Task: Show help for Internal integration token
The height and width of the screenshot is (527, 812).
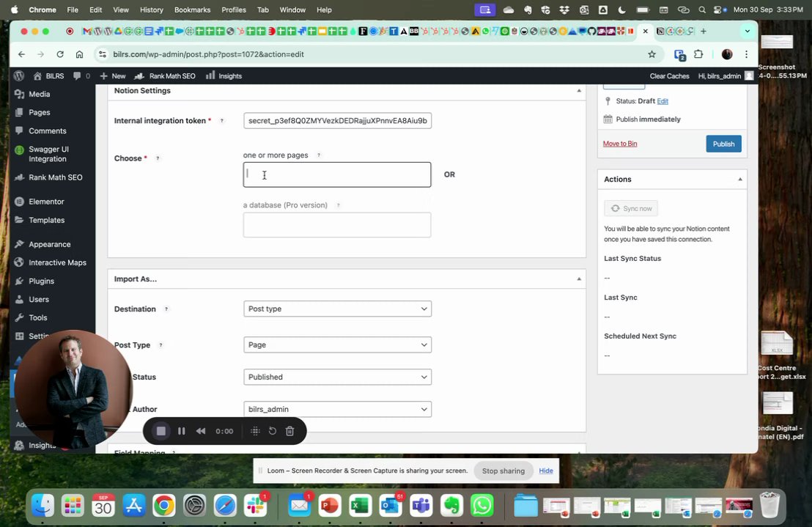Action: (x=221, y=121)
